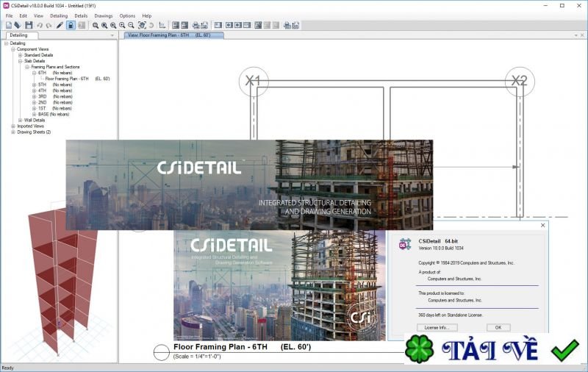Select the Detailing panel tab
The width and height of the screenshot is (588, 372).
pos(21,35)
